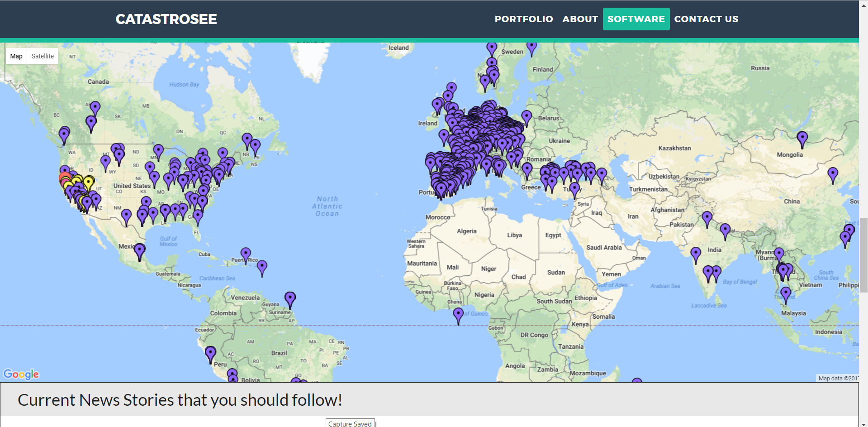The height and width of the screenshot is (427, 868).
Task: Select the marker right of Pakistan label
Action: (707, 220)
